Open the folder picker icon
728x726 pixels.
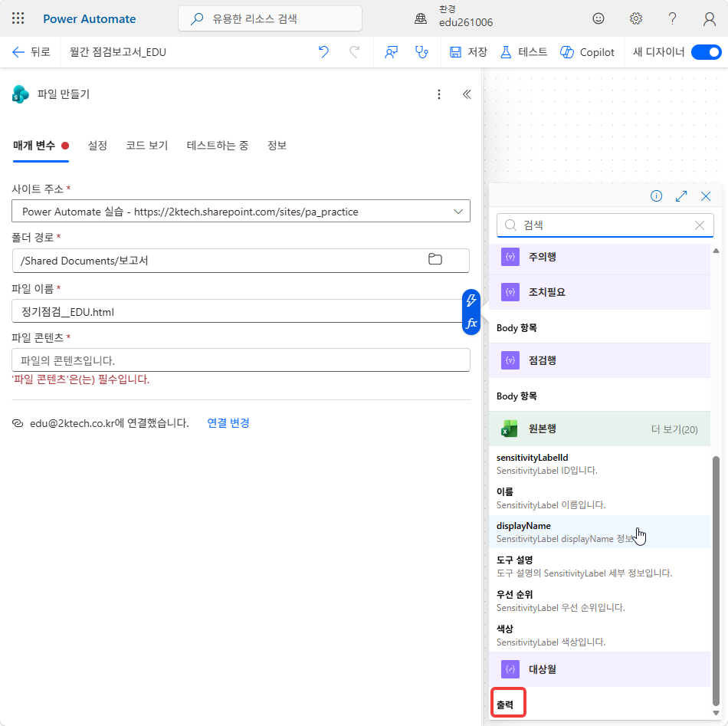pyautogui.click(x=435, y=259)
